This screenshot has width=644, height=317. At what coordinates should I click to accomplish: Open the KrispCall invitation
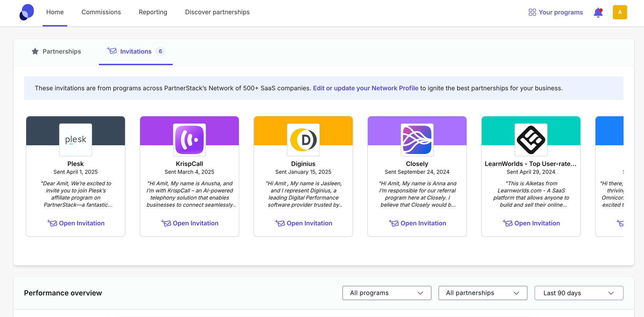(x=190, y=223)
